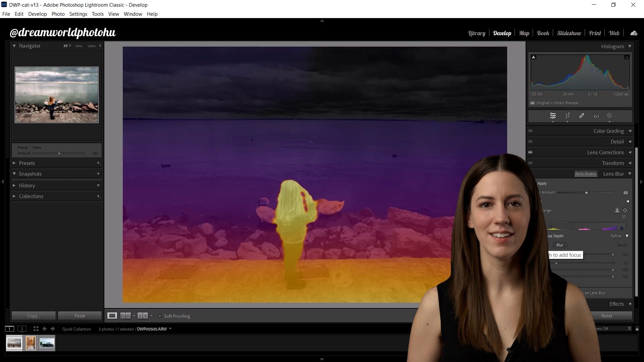
Task: Toggle Detail panel visibility eye
Action: (x=530, y=142)
